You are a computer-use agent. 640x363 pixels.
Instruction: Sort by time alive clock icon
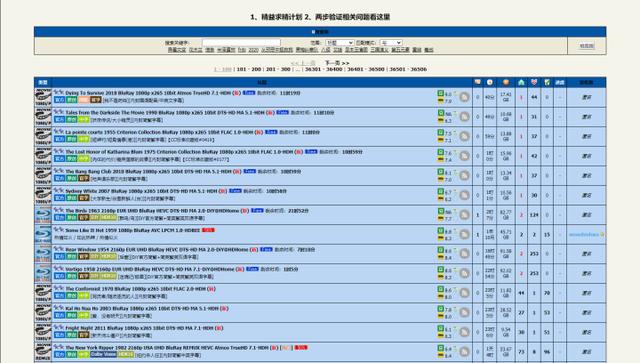pyautogui.click(x=489, y=82)
